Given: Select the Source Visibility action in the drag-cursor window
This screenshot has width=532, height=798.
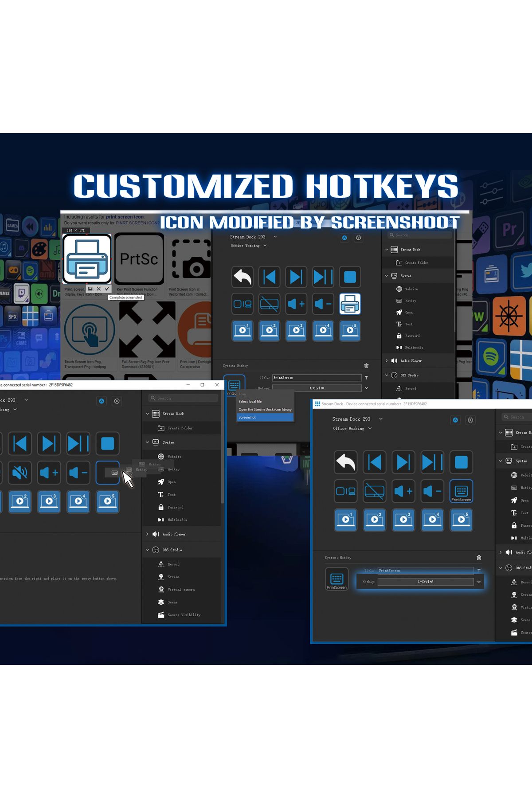Looking at the screenshot, I should 179,615.
